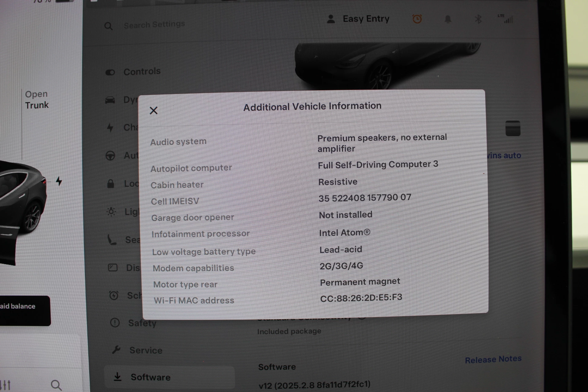588x392 pixels.
Task: Tap the Service wrench icon
Action: click(116, 349)
